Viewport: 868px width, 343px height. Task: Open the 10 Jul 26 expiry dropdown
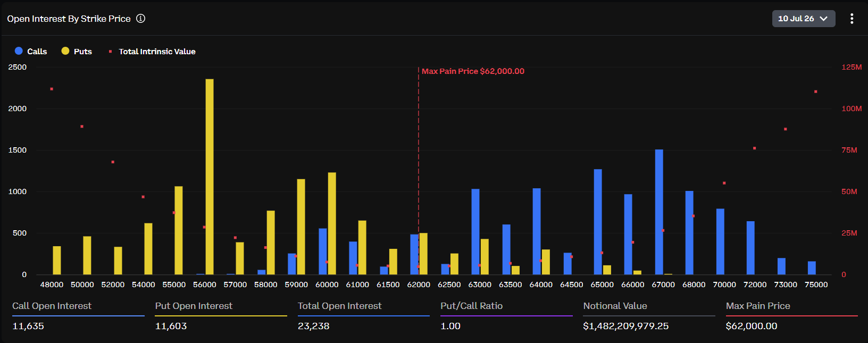(x=804, y=19)
